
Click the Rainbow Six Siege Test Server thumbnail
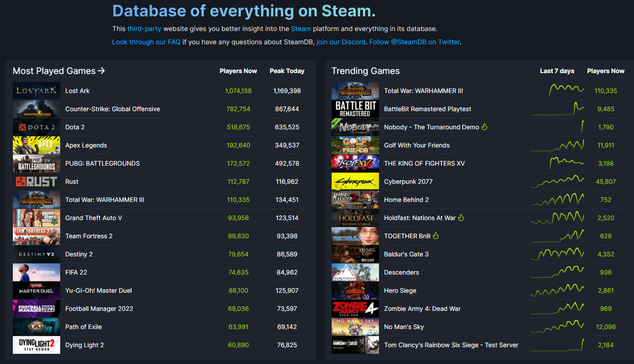tap(355, 345)
